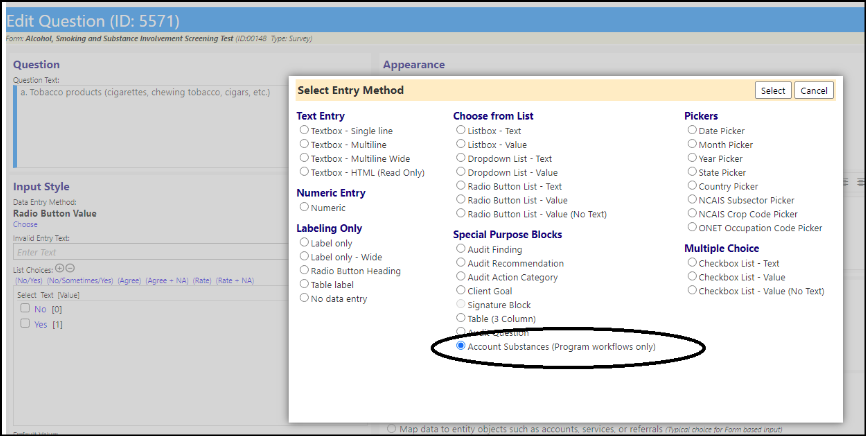
Task: Select Radio Button List - Text
Action: 461,186
